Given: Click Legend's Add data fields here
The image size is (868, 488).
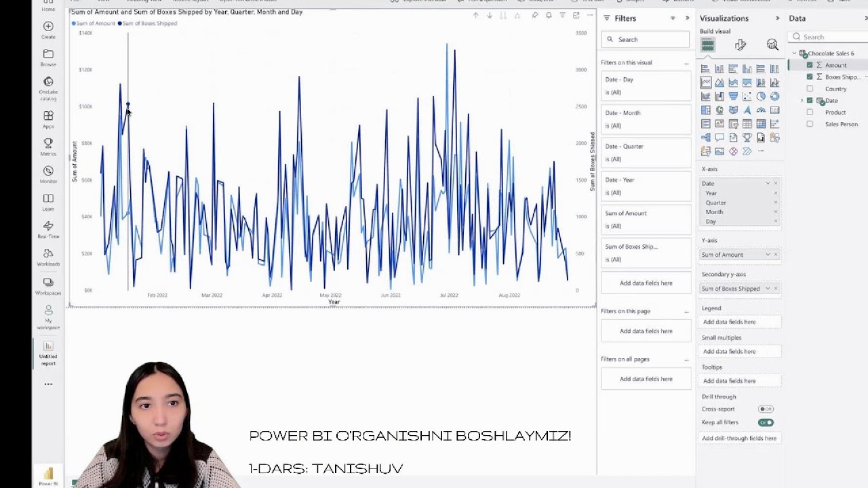Looking at the screenshot, I should (740, 322).
